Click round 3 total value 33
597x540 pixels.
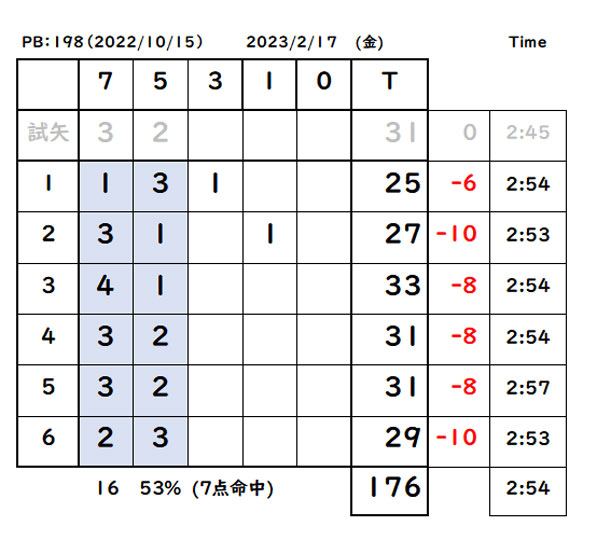tap(402, 285)
